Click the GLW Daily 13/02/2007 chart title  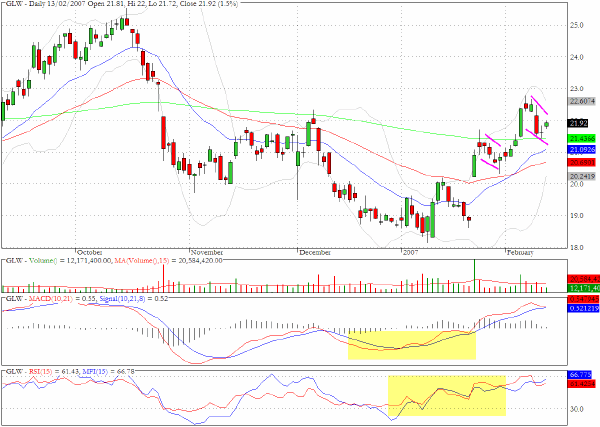coord(122,4)
